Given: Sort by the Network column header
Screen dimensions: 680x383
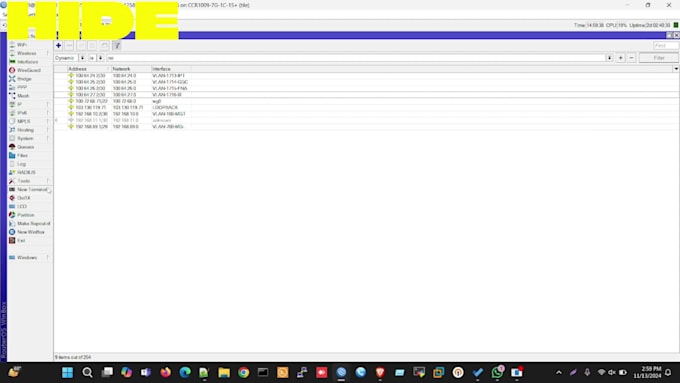Looking at the screenshot, I should pyautogui.click(x=131, y=69).
